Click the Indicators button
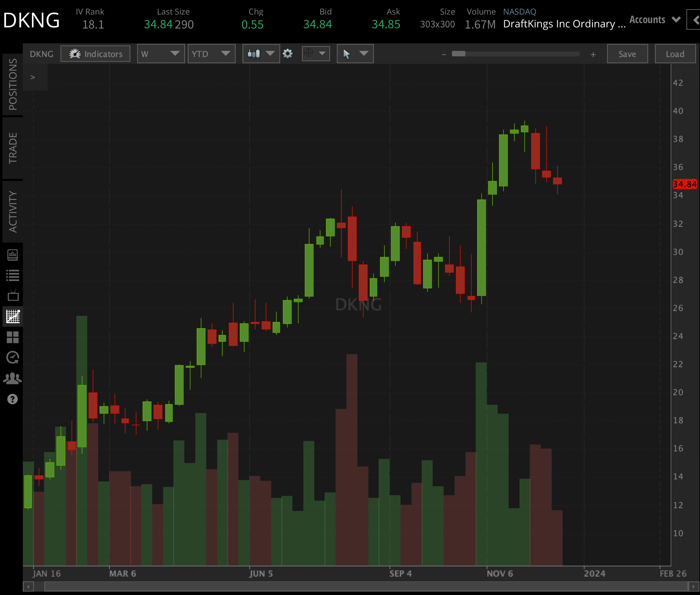700x595 pixels. (95, 54)
